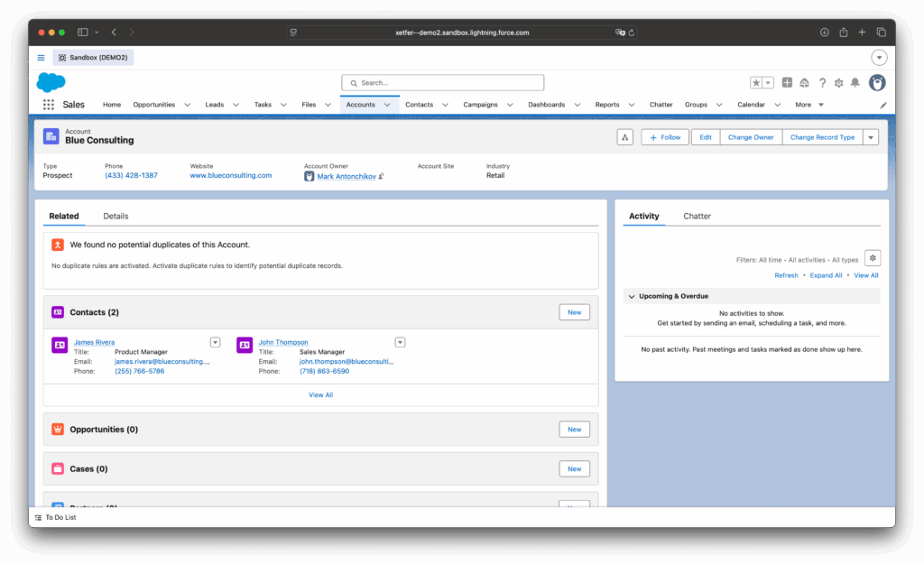Click the pencil icon to edit navigation
This screenshot has width=924, height=565.
[x=882, y=105]
